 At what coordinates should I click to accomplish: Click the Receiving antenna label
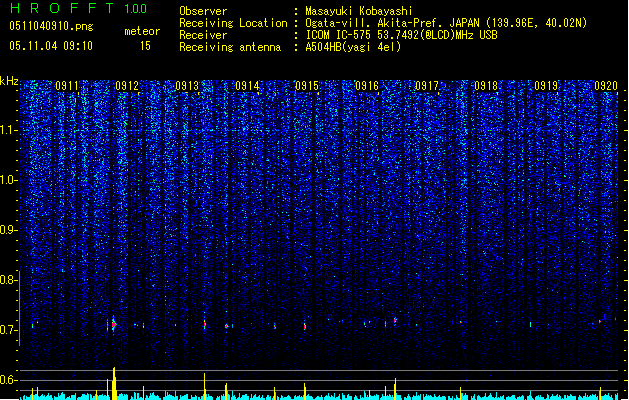[230, 47]
